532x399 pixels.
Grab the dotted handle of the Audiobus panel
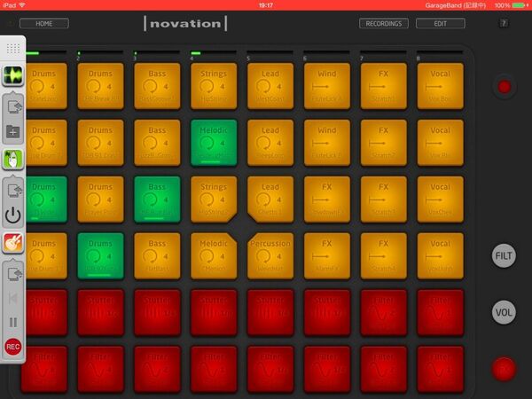(13, 49)
